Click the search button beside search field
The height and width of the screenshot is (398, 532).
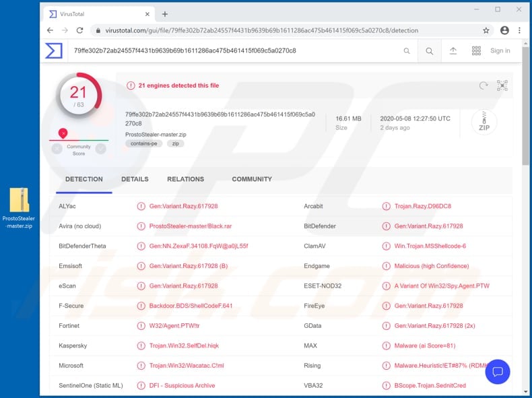pyautogui.click(x=429, y=51)
